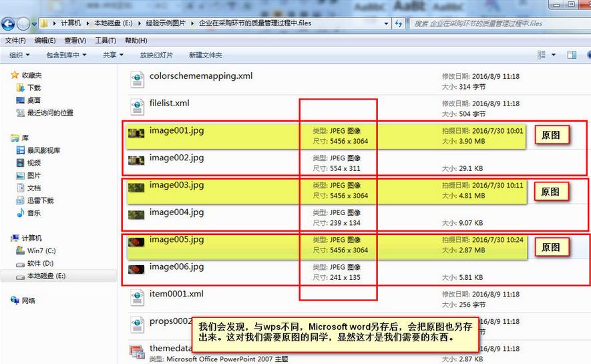Select 网络 in navigation pane
The height and width of the screenshot is (364, 591).
click(x=28, y=301)
